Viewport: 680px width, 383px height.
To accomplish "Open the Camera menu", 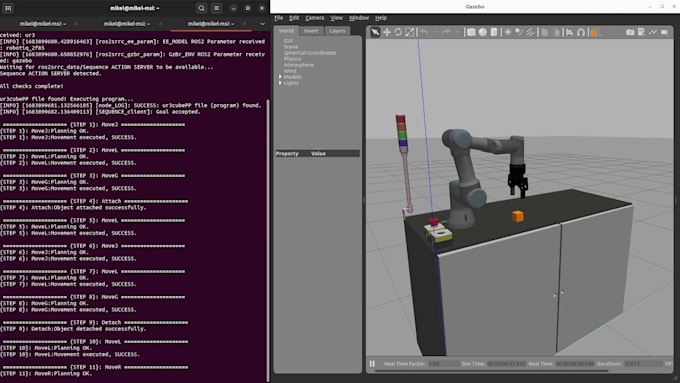I will pos(314,18).
